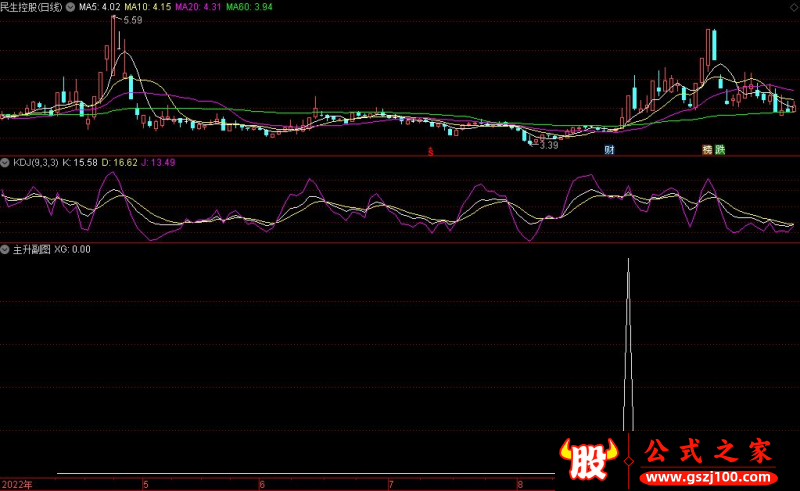This screenshot has height=491, width=800.
Task: Click the 2022年 date axis label
Action: point(17,484)
